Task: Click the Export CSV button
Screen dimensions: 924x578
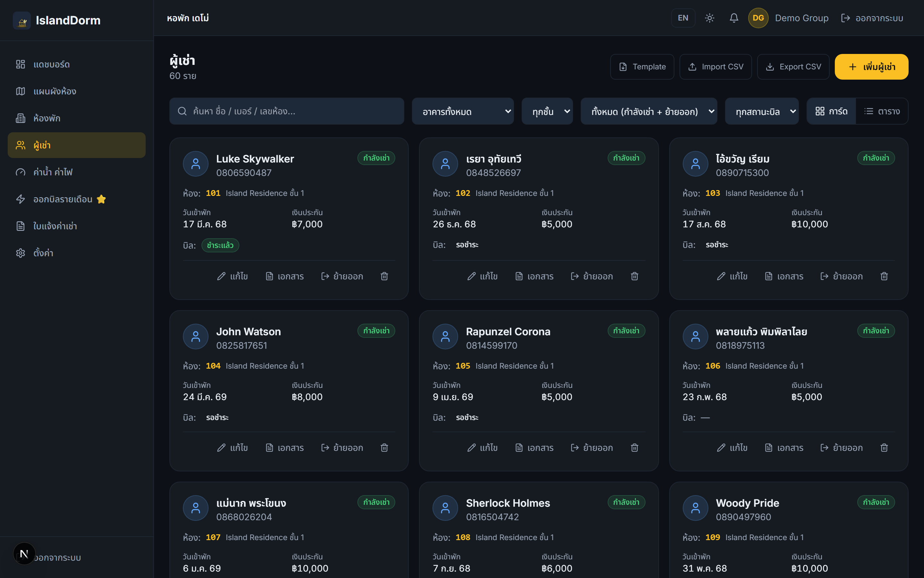Action: click(x=793, y=67)
